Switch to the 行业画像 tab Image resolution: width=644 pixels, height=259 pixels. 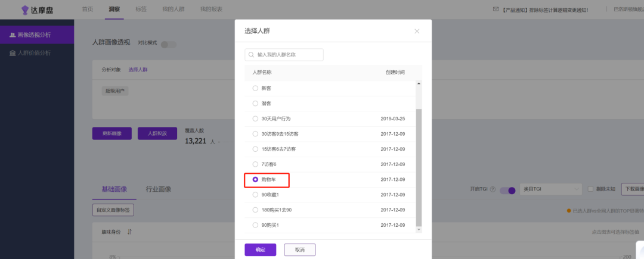[x=159, y=189]
